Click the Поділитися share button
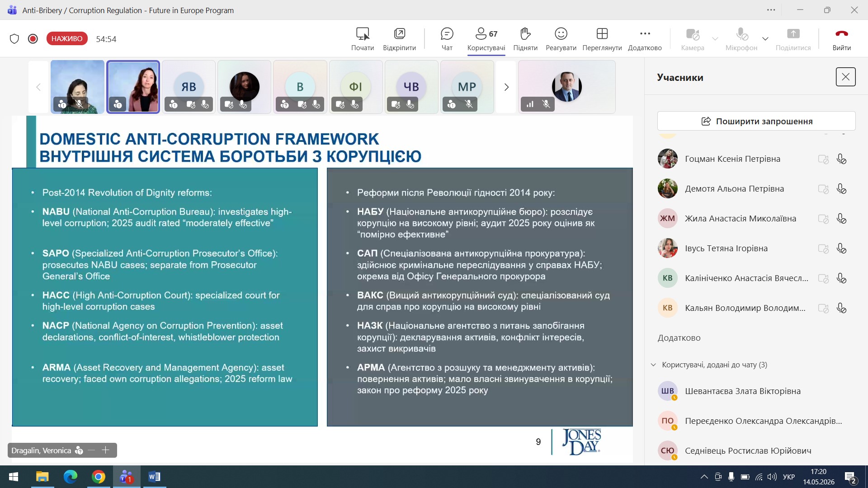The width and height of the screenshot is (868, 488). tap(793, 39)
